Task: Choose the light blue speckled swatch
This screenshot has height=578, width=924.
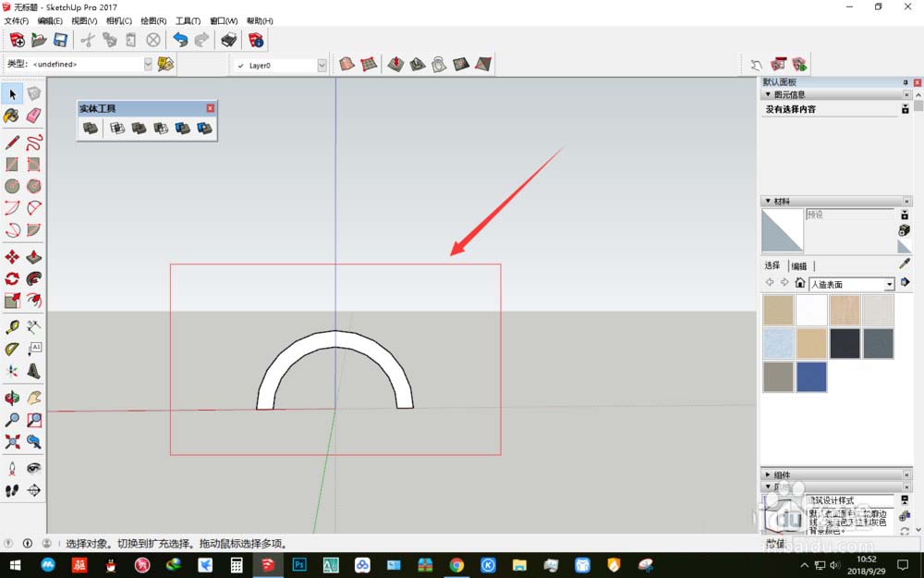Action: (x=778, y=343)
